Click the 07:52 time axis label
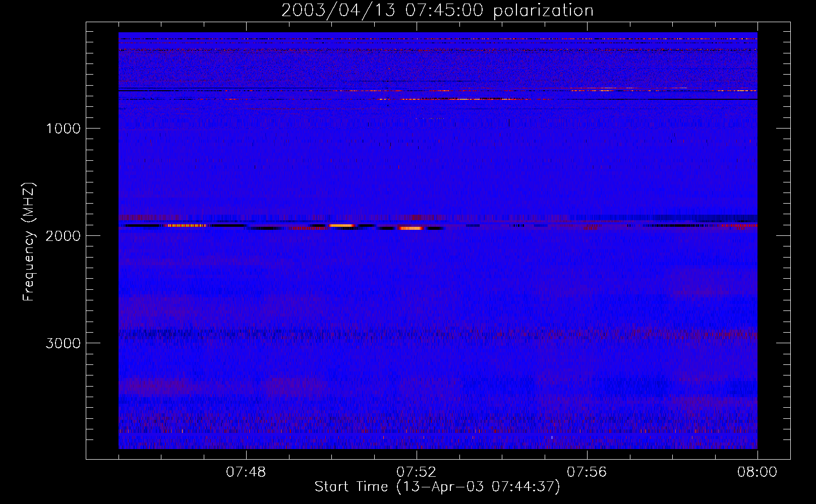 pos(417,472)
